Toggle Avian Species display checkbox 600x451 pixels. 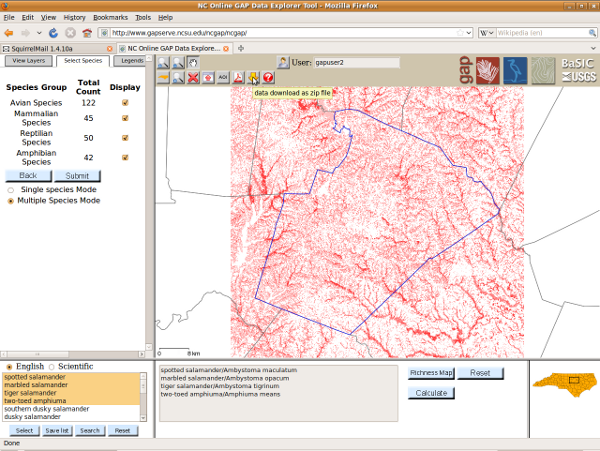(125, 103)
